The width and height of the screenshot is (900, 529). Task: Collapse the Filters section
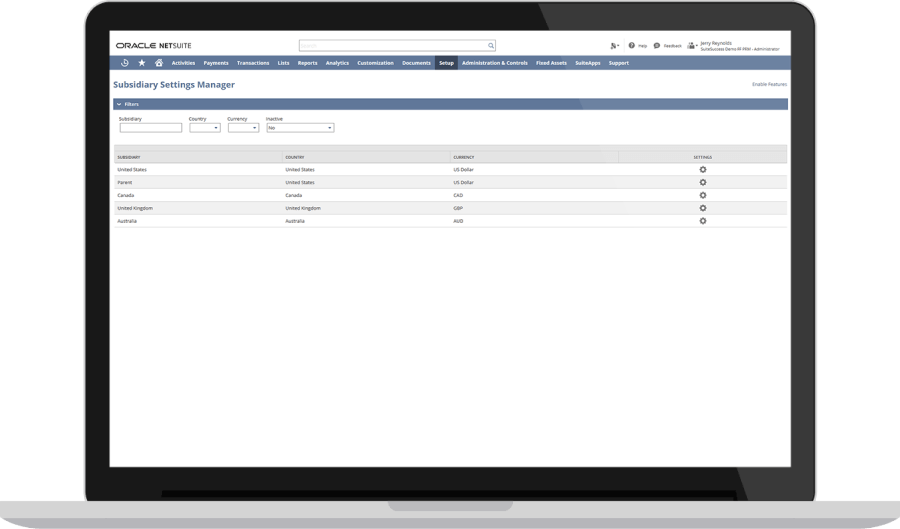(119, 104)
